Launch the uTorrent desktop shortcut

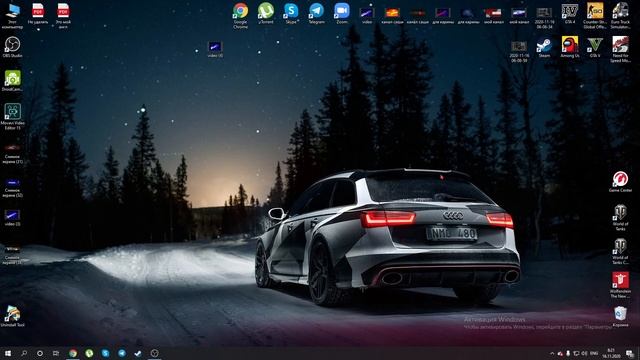click(266, 13)
